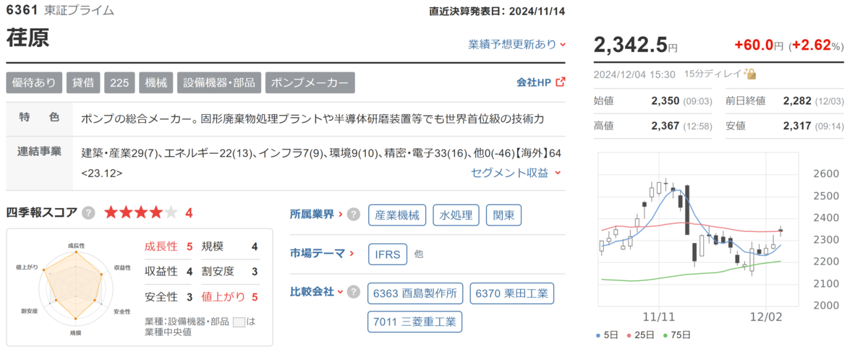Select the 貸借 tag
868x349 pixels.
(x=83, y=82)
